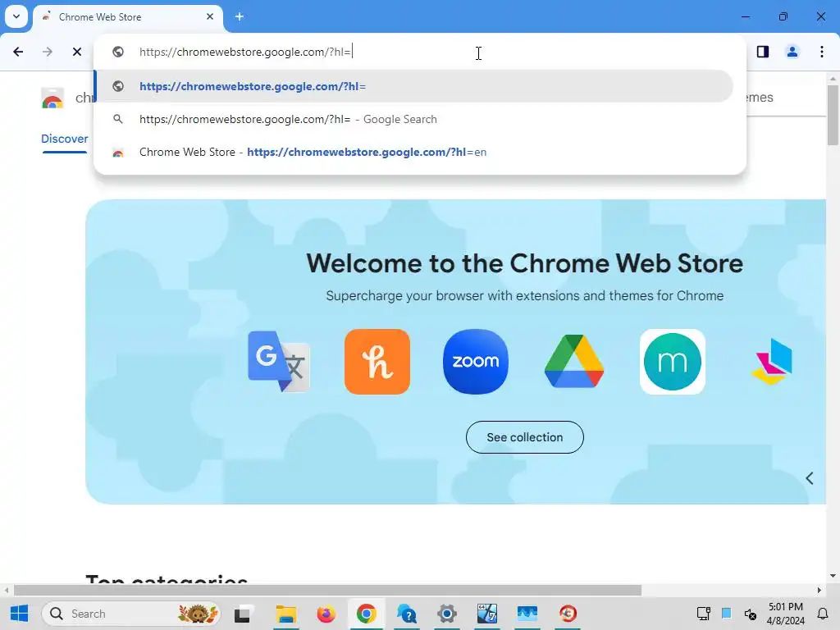
Task: Open the Chrome profile avatar icon
Action: [x=792, y=52]
